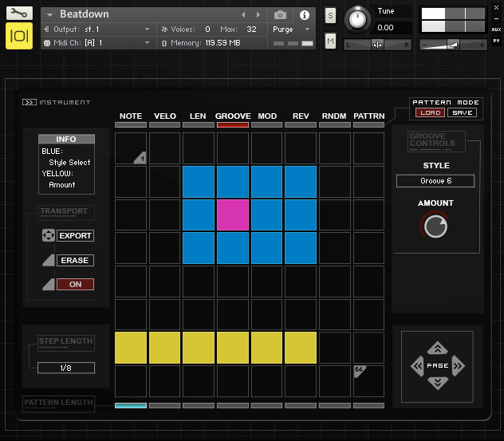Image resolution: width=504 pixels, height=441 pixels.
Task: Mute the instrument with M button
Action: pos(330,40)
